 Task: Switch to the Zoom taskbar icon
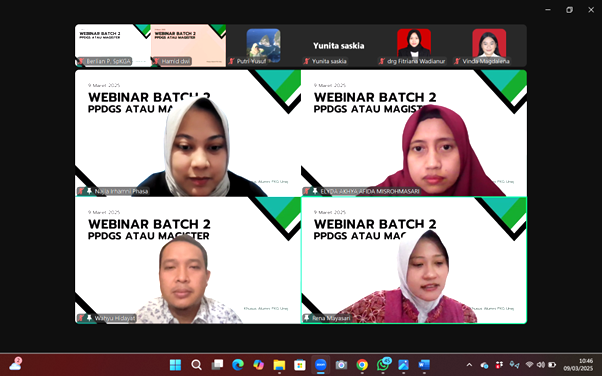coord(321,364)
